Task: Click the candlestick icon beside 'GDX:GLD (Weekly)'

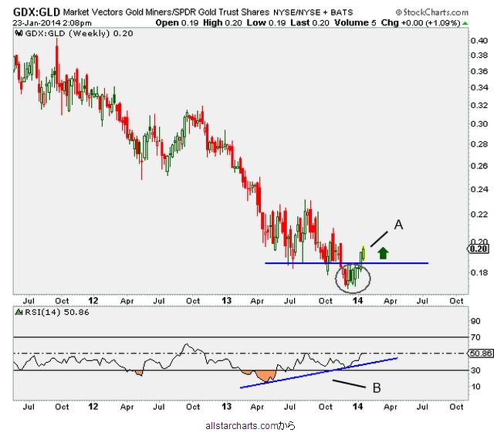Action: (x=19, y=33)
